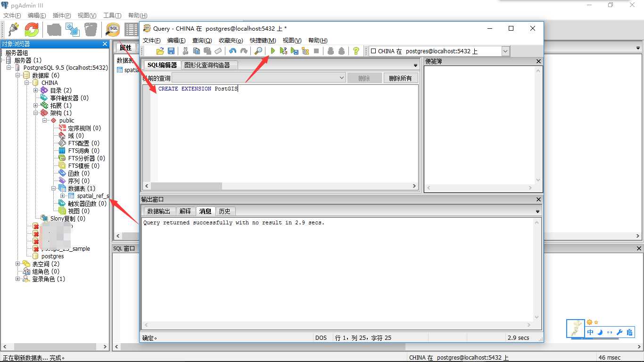Image resolution: width=644 pixels, height=362 pixels.
Task: Collapse the 数据表 (1) node
Action: (54, 188)
